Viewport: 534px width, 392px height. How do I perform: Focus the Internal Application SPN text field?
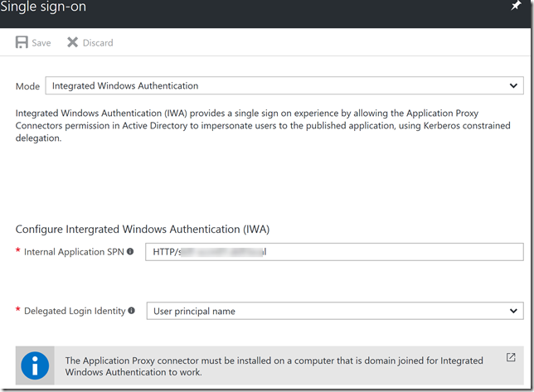pyautogui.click(x=333, y=252)
